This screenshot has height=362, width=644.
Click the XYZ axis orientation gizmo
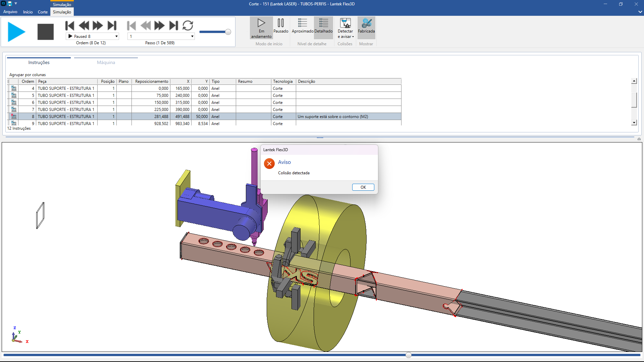pyautogui.click(x=19, y=335)
